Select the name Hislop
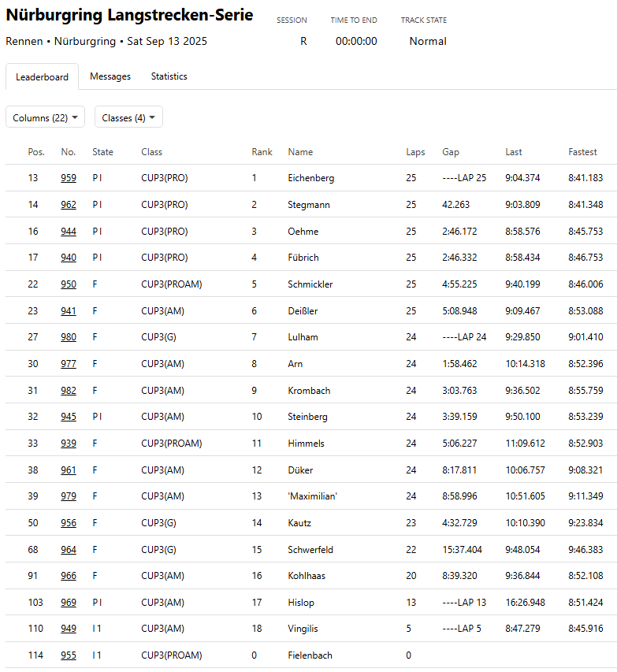 coord(301,603)
